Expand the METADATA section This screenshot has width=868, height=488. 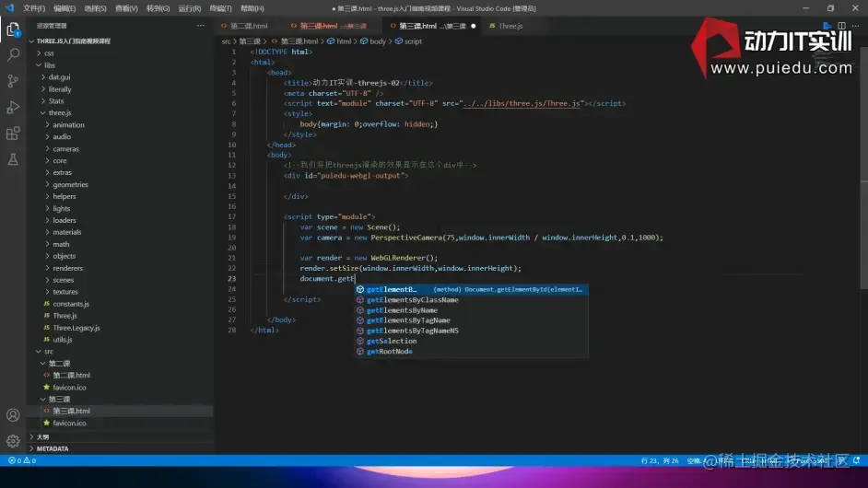tap(52, 448)
